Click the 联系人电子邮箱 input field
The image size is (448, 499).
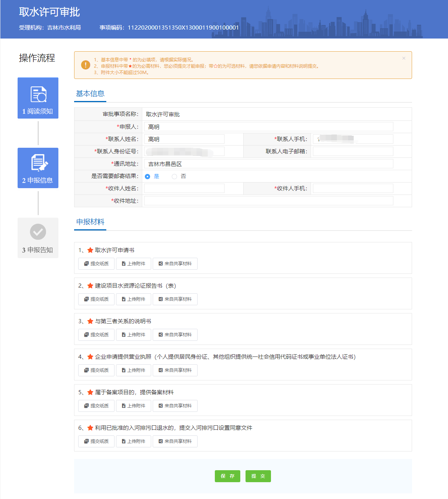tap(352, 151)
